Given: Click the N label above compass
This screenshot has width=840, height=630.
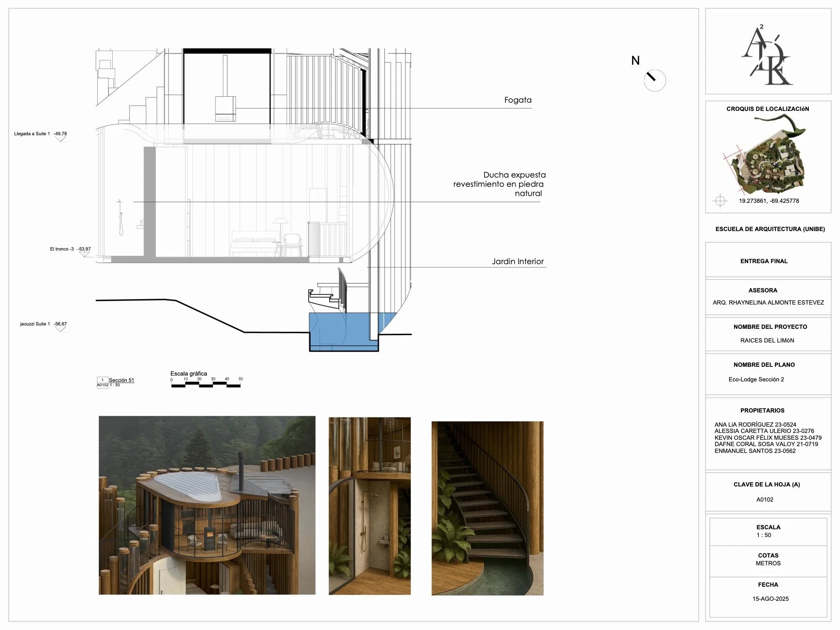Looking at the screenshot, I should click(x=635, y=60).
